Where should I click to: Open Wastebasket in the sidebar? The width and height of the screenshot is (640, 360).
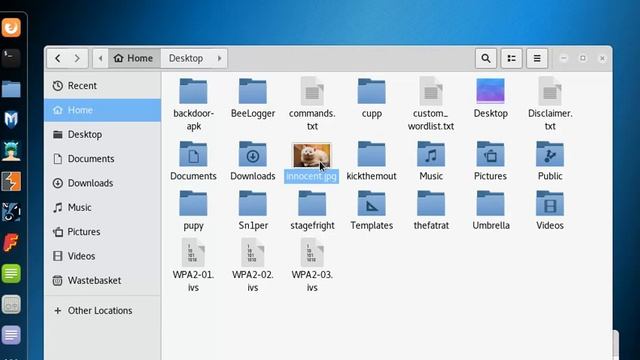102,280
